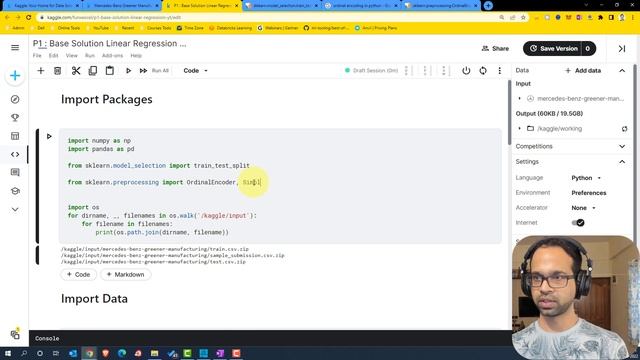
Task: Click Add data in Data panel
Action: (x=583, y=71)
